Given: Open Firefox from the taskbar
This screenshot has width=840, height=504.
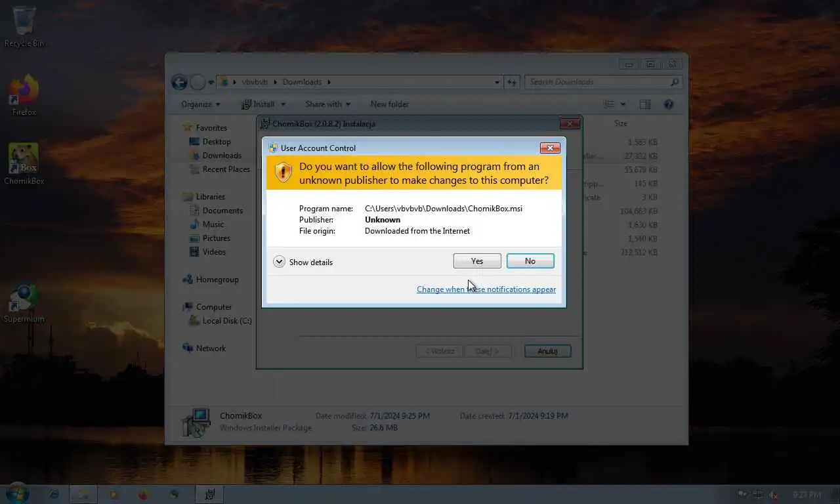Looking at the screenshot, I should coord(144,494).
